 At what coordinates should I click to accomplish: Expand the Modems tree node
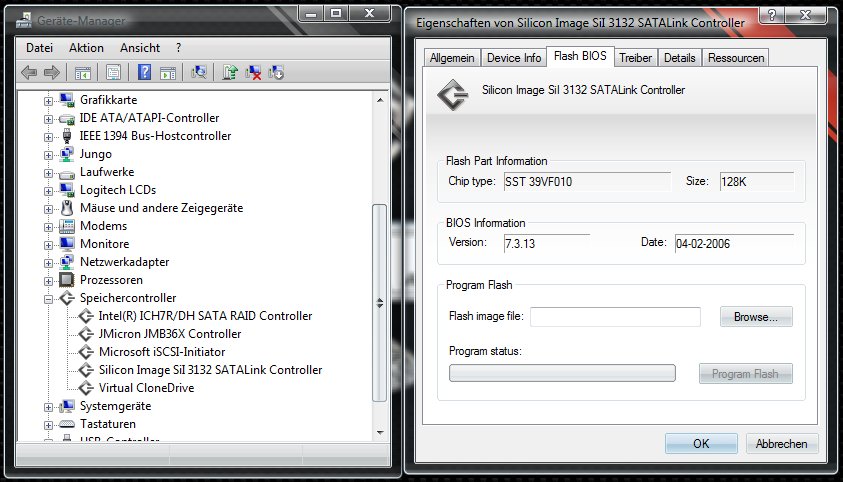pos(48,227)
